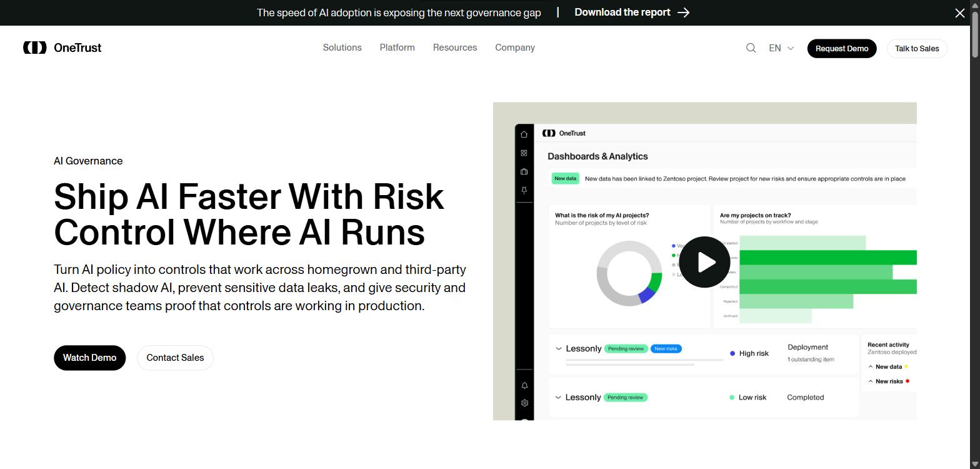The height and width of the screenshot is (469, 980).
Task: Click the AI Governance label
Action: coord(88,161)
